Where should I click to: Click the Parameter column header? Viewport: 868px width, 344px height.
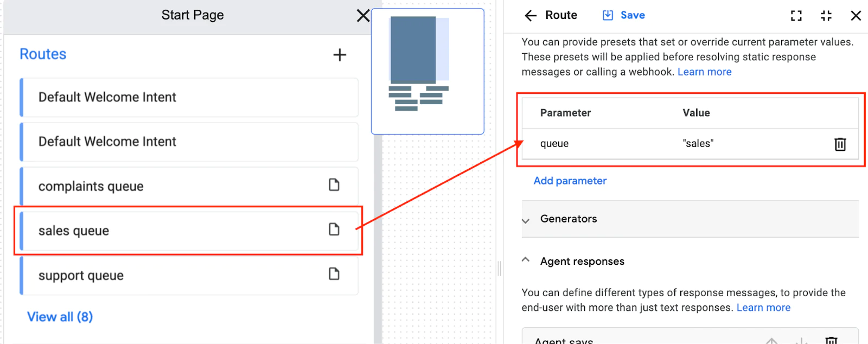coord(565,113)
